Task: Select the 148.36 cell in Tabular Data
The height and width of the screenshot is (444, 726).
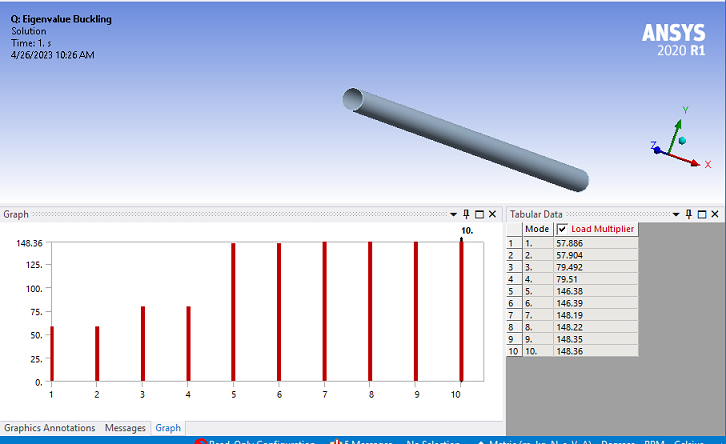Action: pos(596,351)
